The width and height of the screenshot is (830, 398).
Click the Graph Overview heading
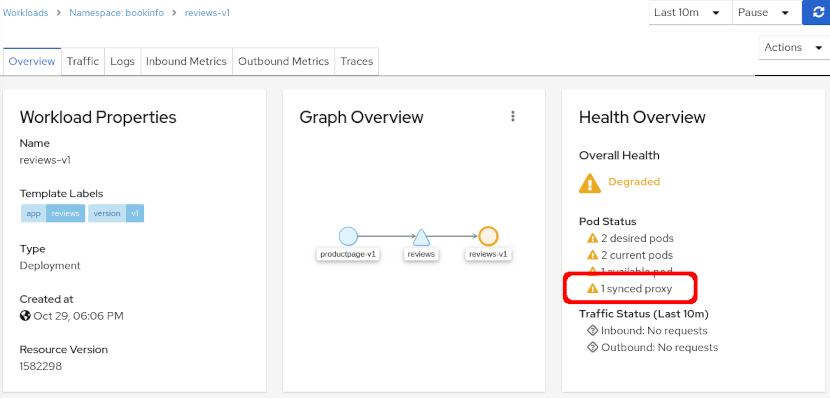[362, 117]
